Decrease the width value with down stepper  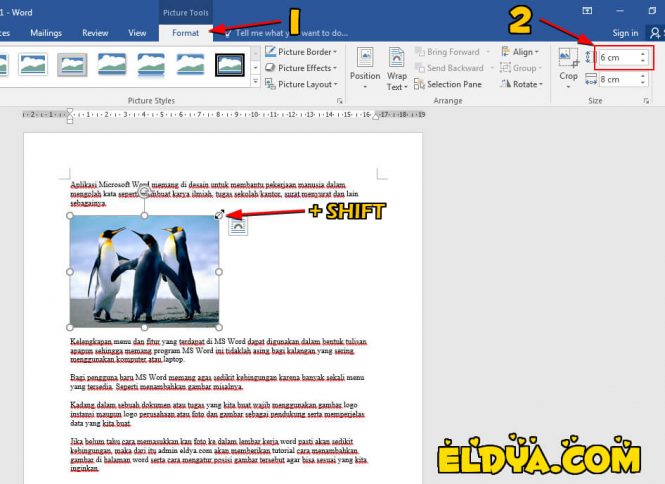point(643,83)
